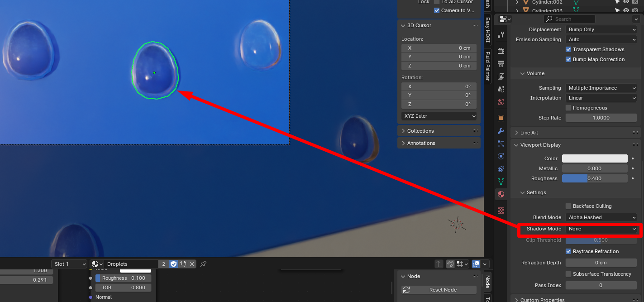Open the Object Constraints tab
This screenshot has height=302, width=644.
[x=501, y=169]
